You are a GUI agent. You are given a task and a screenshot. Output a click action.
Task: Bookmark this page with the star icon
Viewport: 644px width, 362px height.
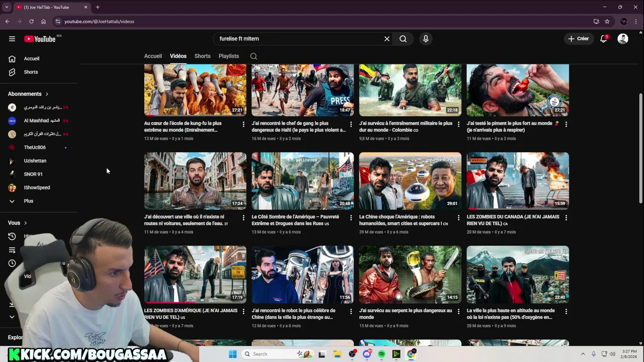pyautogui.click(x=607, y=22)
